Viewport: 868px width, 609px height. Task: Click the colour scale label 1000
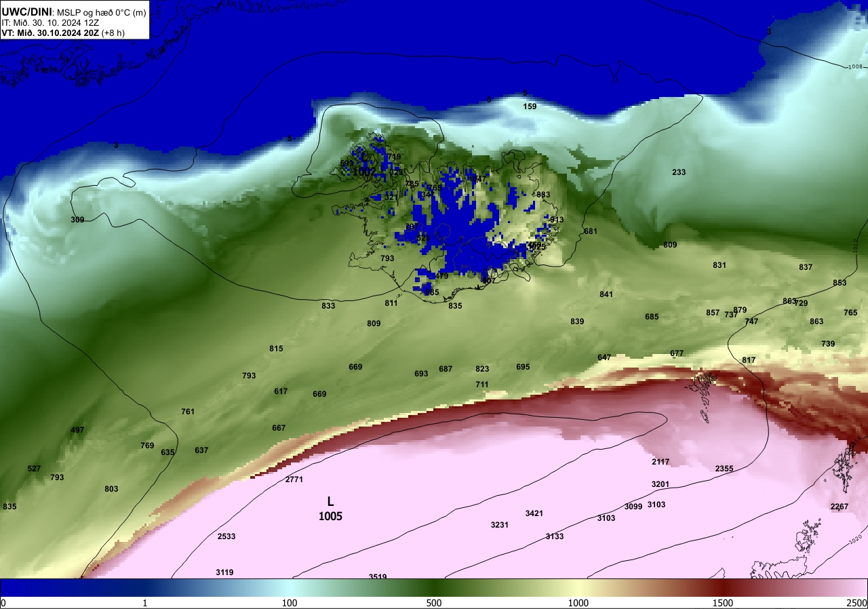point(578,603)
